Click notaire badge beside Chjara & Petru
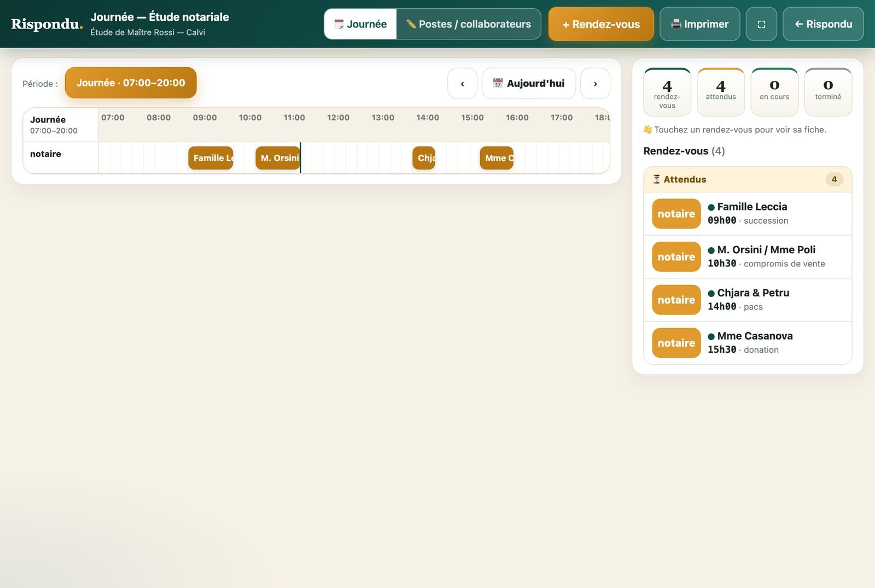Image resolution: width=875 pixels, height=588 pixels. click(x=676, y=300)
